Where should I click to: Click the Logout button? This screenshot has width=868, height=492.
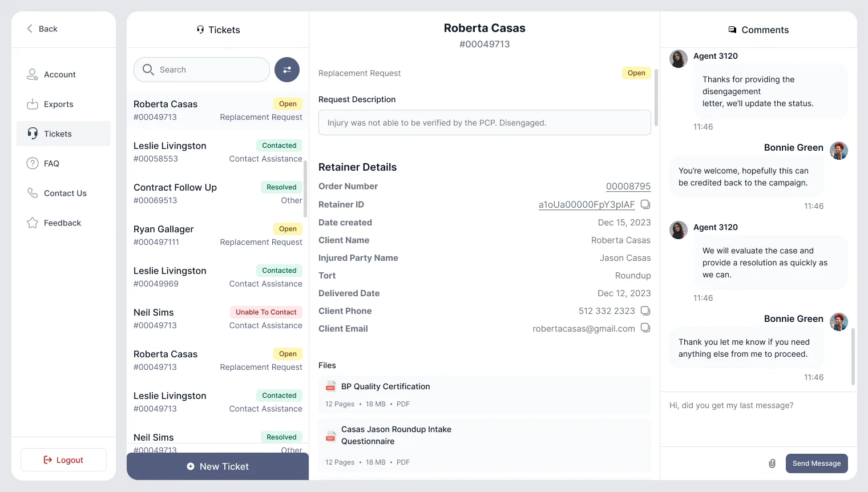[x=63, y=459]
